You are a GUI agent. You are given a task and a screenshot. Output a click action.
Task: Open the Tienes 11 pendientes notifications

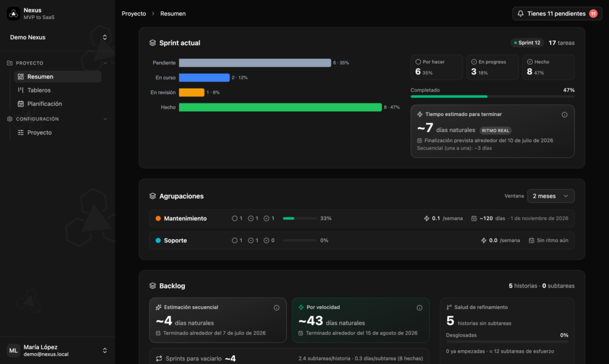(557, 14)
